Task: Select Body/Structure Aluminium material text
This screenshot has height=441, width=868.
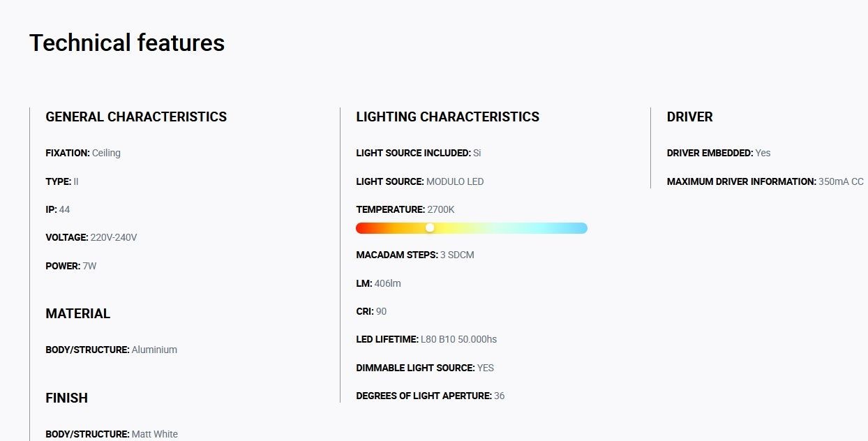Action: click(111, 350)
